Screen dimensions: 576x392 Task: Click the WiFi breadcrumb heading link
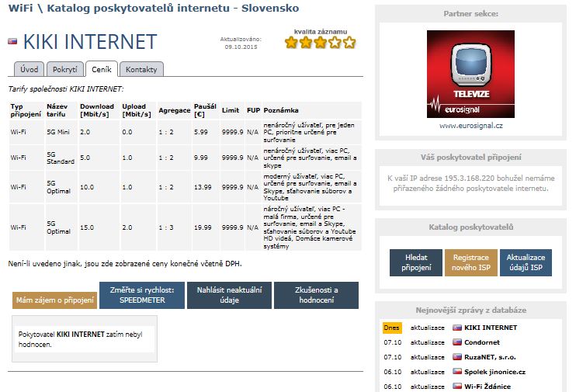20,8
